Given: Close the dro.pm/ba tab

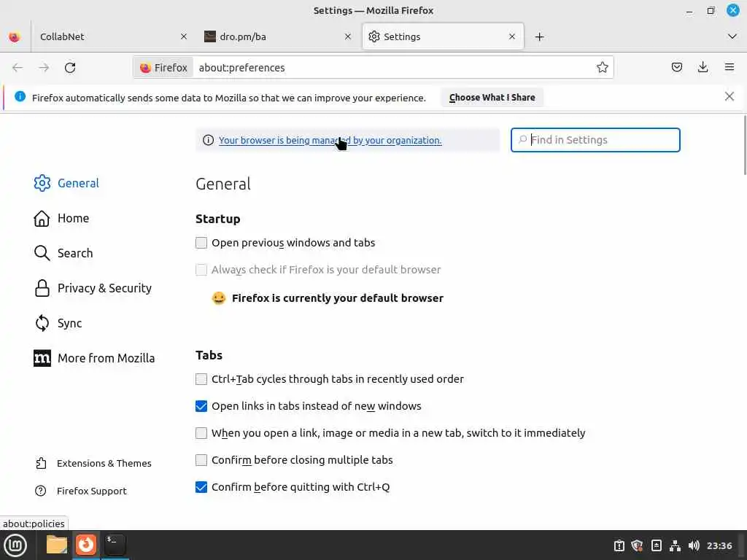Looking at the screenshot, I should coord(348,36).
